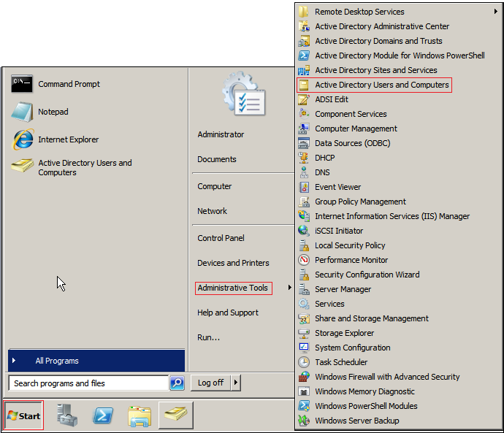Open the Documents folder link
The height and width of the screenshot is (433, 504).
[x=217, y=159]
